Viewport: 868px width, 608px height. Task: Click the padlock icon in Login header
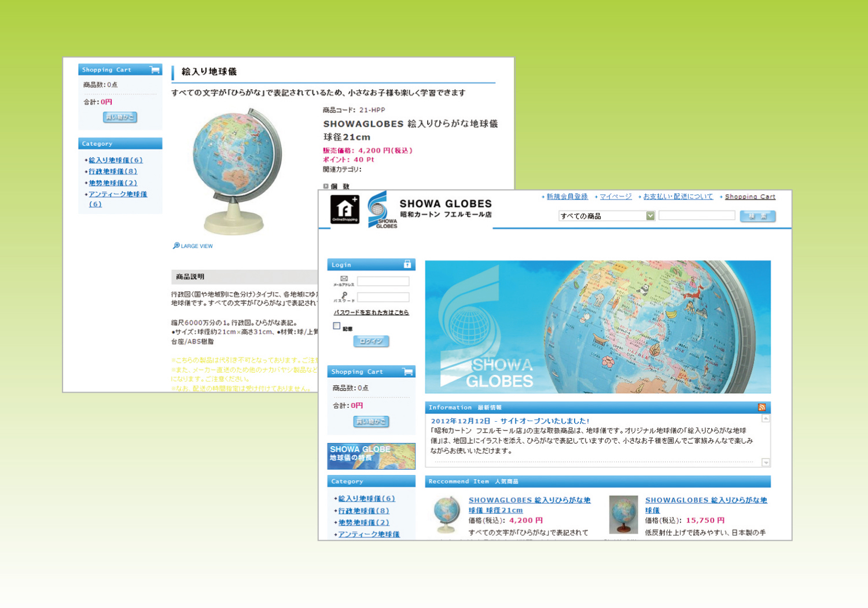coord(407,264)
